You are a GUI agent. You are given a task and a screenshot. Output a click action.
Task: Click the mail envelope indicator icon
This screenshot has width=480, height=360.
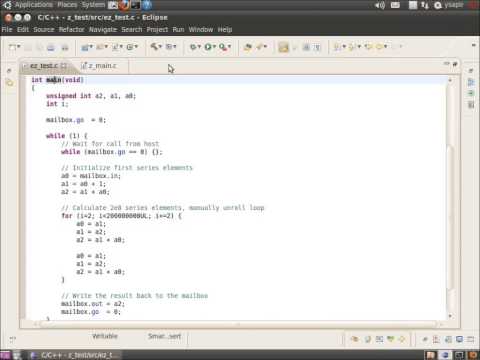coord(395,5)
